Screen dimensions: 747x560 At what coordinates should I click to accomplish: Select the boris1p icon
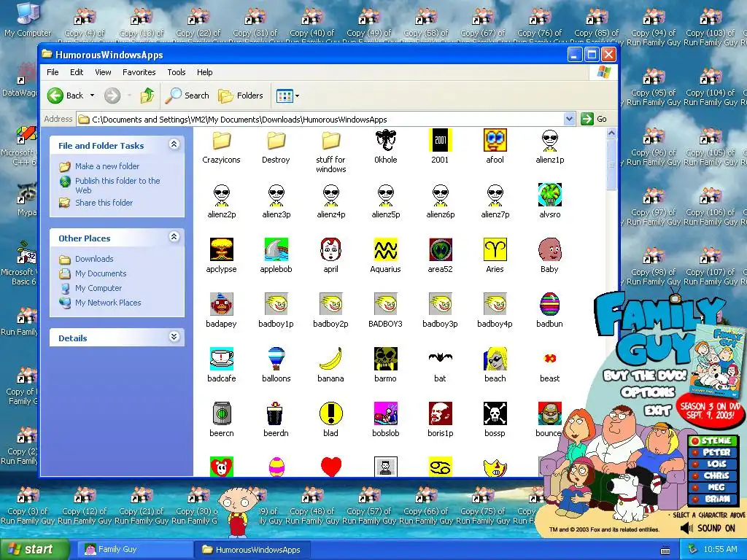pyautogui.click(x=440, y=413)
